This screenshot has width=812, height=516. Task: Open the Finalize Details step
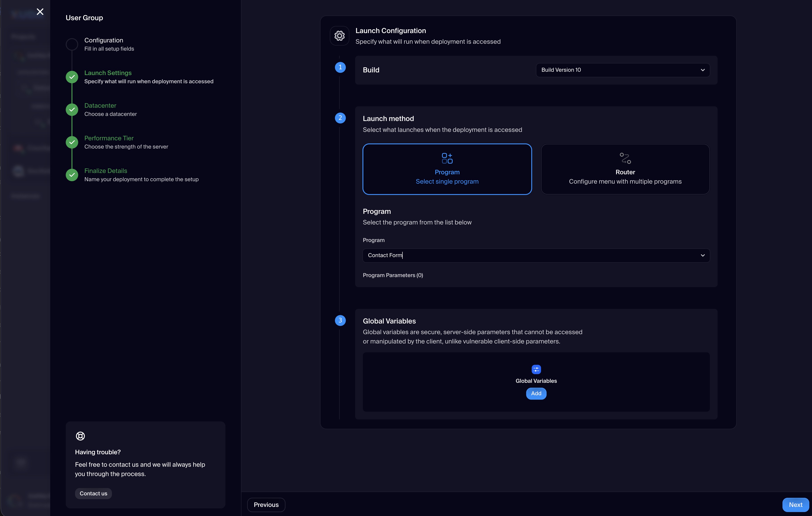tap(105, 171)
